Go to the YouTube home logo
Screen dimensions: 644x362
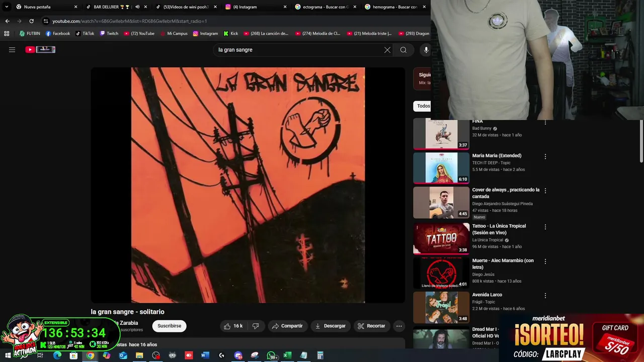(x=40, y=49)
